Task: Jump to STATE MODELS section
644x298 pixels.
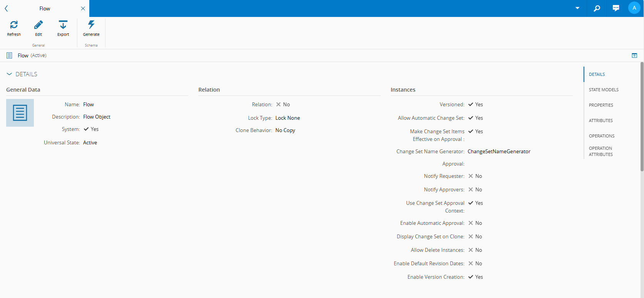Action: (604, 90)
